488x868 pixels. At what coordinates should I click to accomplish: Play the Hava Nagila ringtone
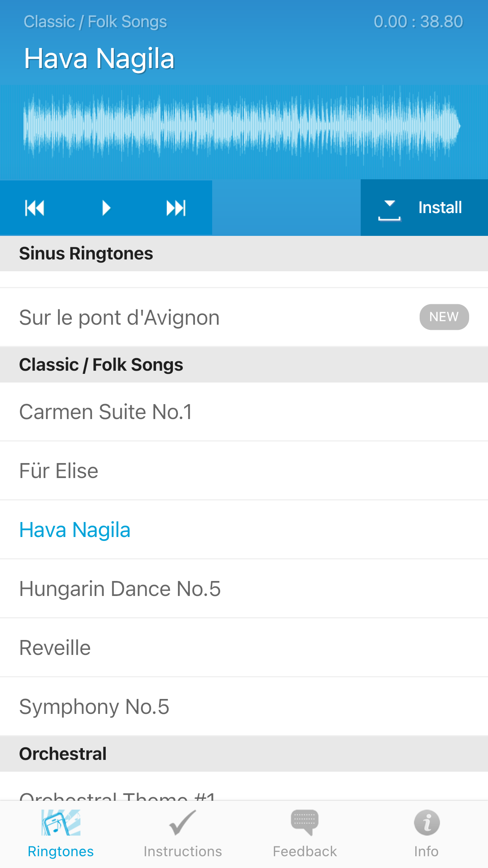point(106,208)
